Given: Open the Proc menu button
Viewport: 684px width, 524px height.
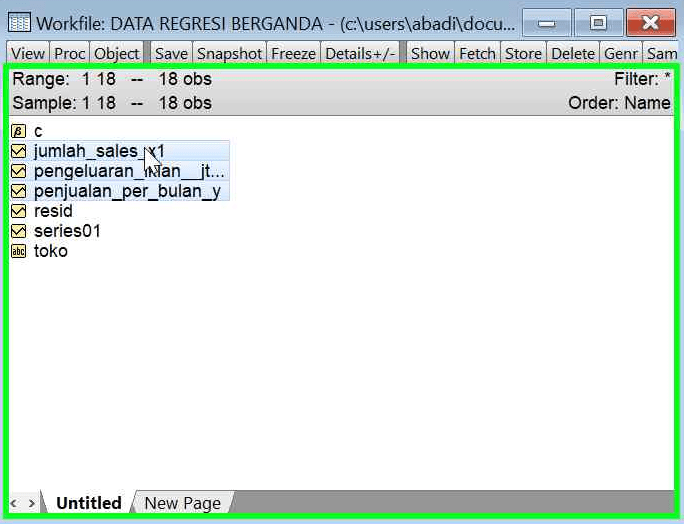Looking at the screenshot, I should tap(70, 54).
